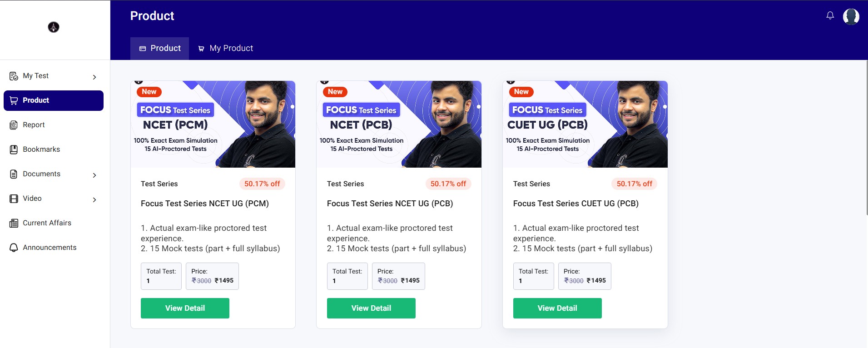The height and width of the screenshot is (348, 868).
Task: Click the Bookmarks icon in the sidebar
Action: [13, 149]
